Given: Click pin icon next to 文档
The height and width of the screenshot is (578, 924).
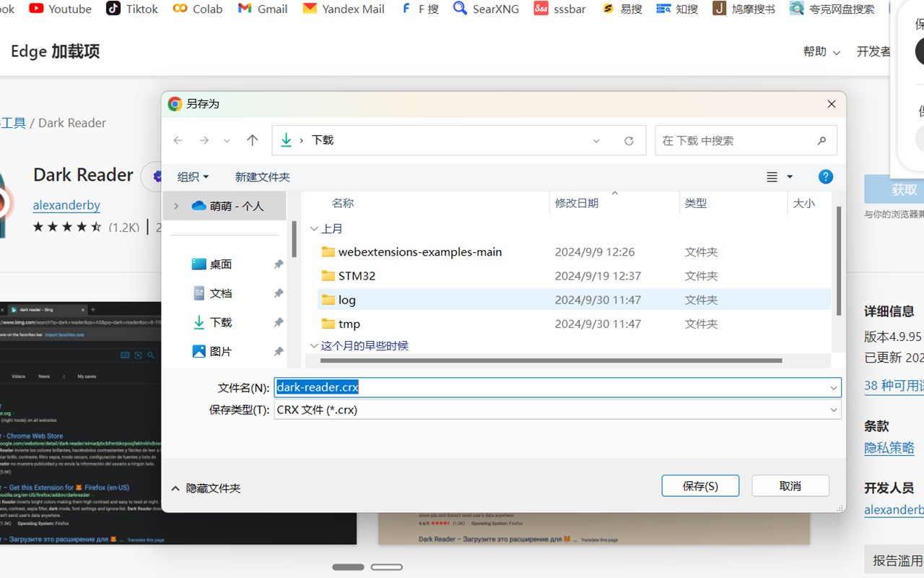Looking at the screenshot, I should [278, 293].
